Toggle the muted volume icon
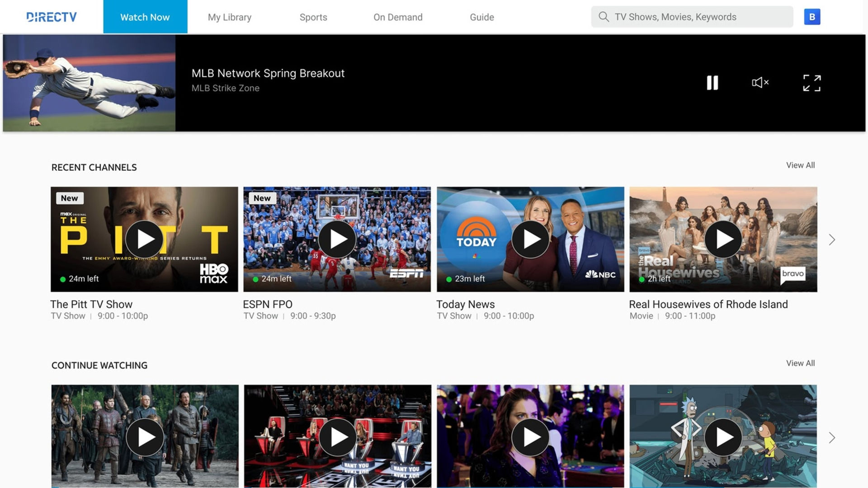This screenshot has width=868, height=488. [x=760, y=82]
